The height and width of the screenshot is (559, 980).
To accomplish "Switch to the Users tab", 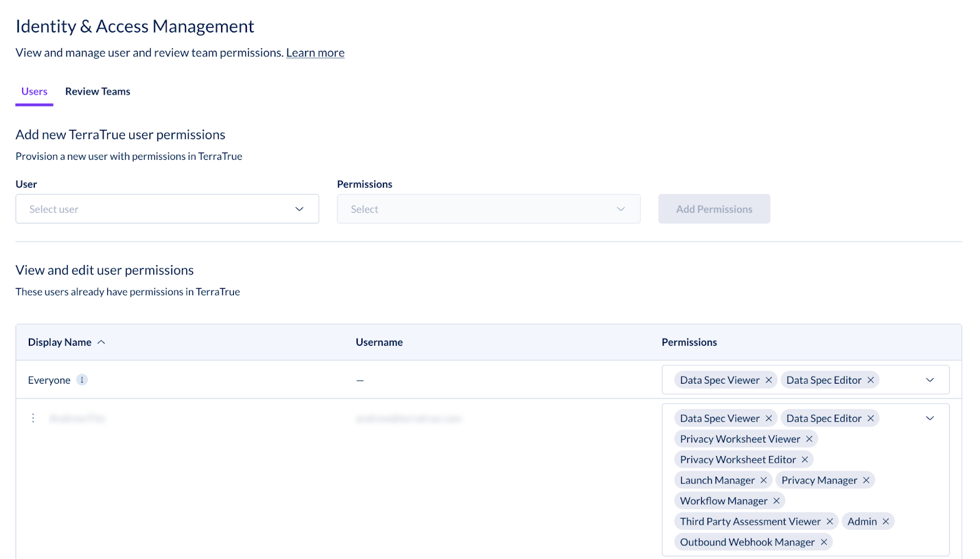I will (x=34, y=91).
